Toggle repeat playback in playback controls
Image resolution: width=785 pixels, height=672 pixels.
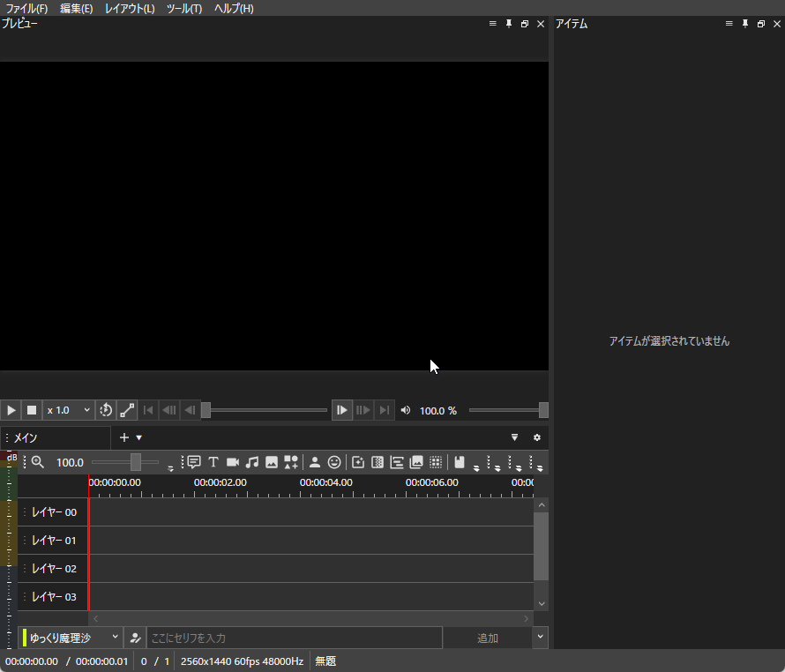[x=106, y=409]
